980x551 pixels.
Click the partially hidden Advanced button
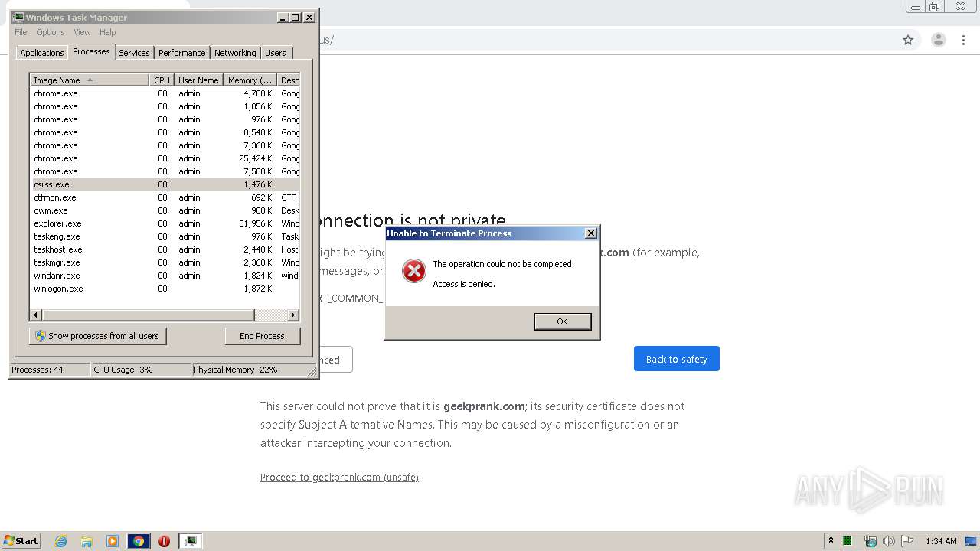[336, 360]
